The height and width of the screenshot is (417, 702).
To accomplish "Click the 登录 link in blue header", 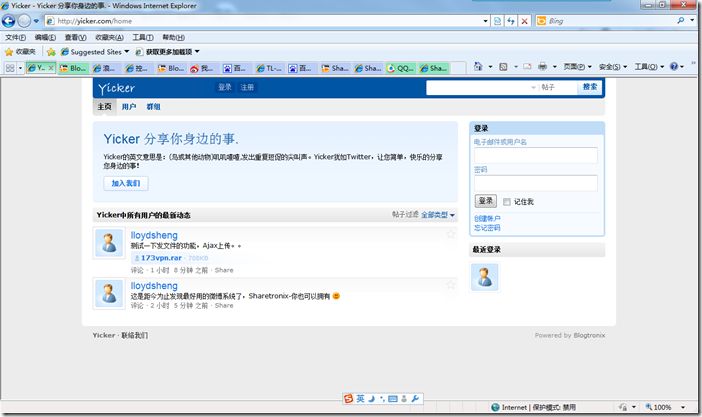I will click(225, 87).
